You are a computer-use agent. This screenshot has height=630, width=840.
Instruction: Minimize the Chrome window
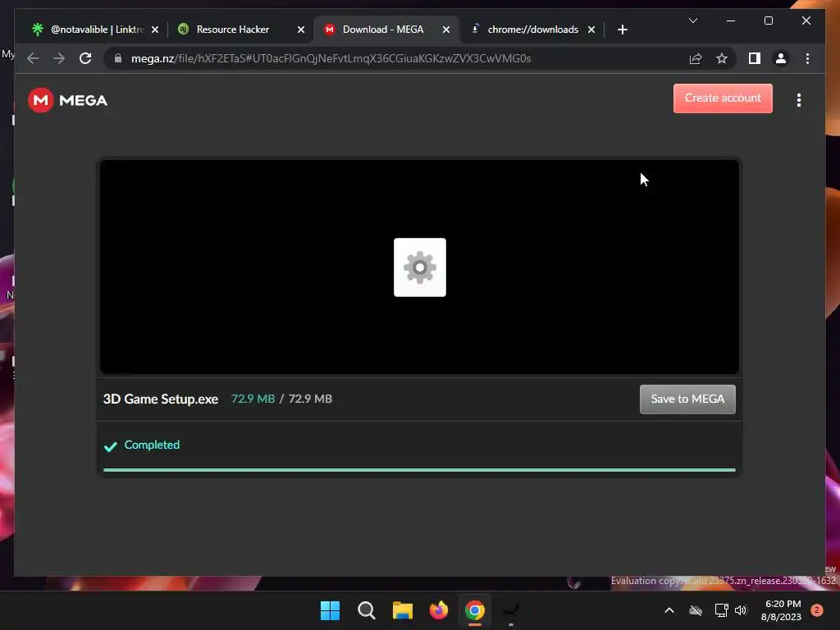(730, 21)
